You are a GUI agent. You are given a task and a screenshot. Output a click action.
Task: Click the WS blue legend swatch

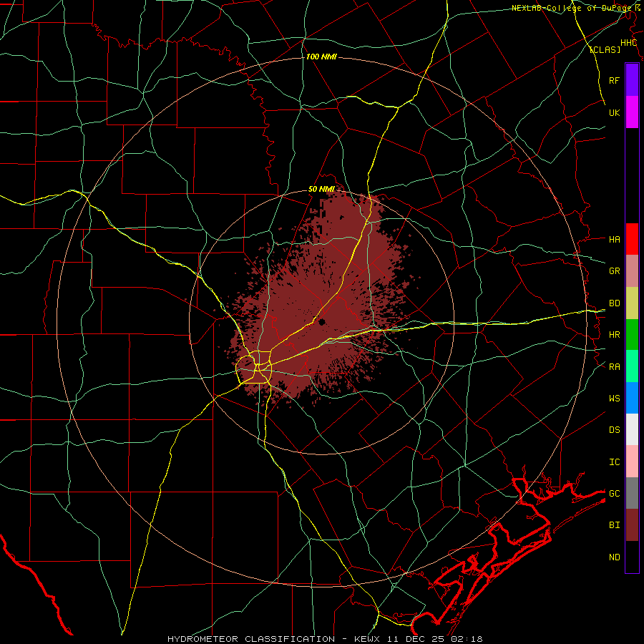(x=632, y=398)
